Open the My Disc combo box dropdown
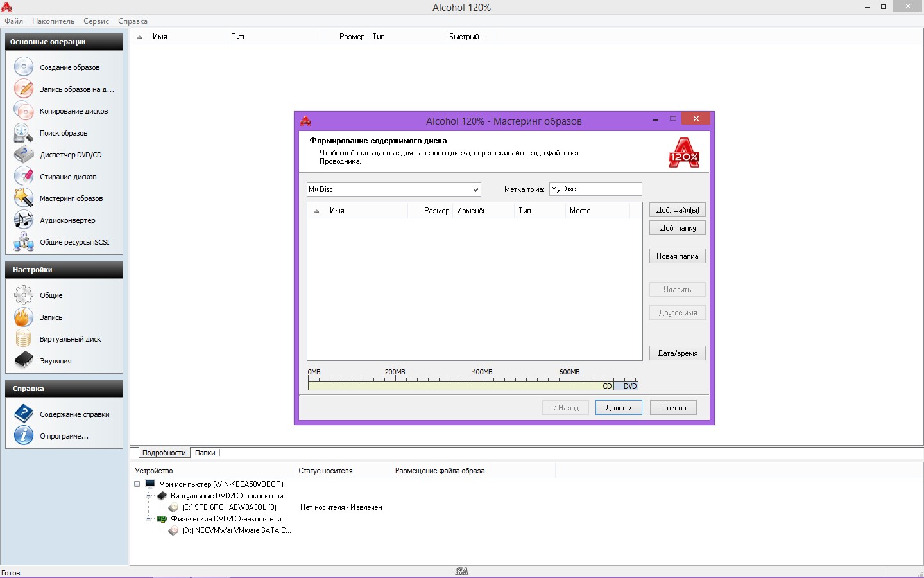 tap(475, 189)
